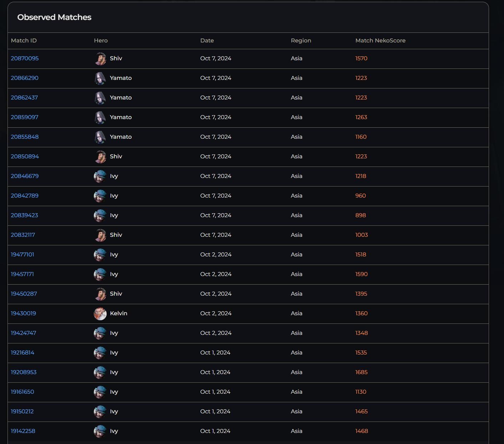Click the Match ID column header
The image size is (504, 444).
tap(24, 41)
